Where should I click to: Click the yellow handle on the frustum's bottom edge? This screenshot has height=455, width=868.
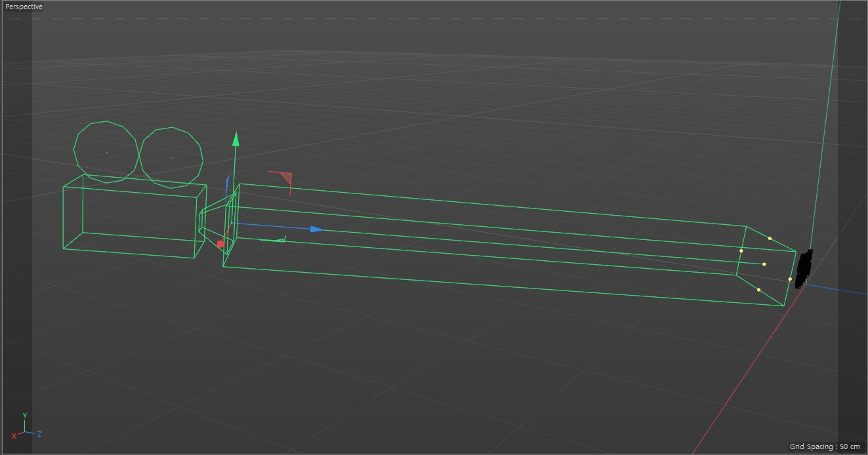point(758,290)
